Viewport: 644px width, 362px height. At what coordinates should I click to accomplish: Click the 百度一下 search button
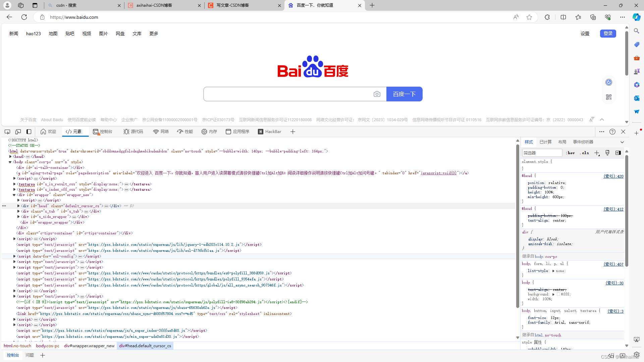click(x=404, y=94)
